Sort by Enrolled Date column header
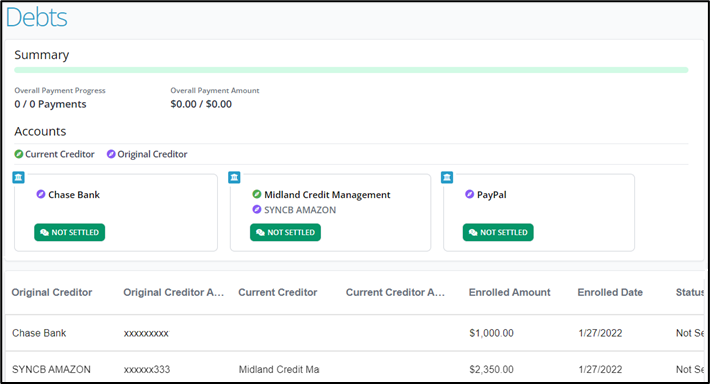Screen dimensions: 710x384 pyautogui.click(x=610, y=293)
